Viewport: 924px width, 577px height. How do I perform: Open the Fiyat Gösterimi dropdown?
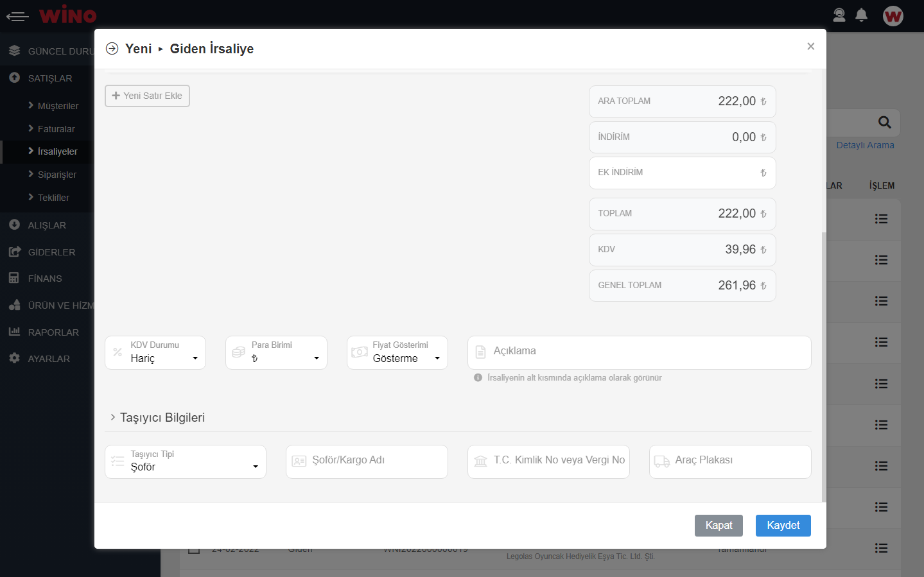397,353
